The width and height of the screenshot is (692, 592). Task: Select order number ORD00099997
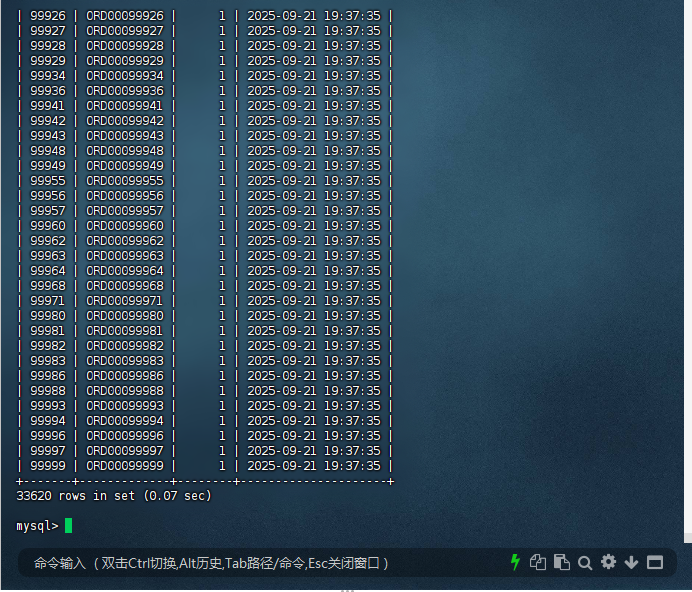coord(125,451)
